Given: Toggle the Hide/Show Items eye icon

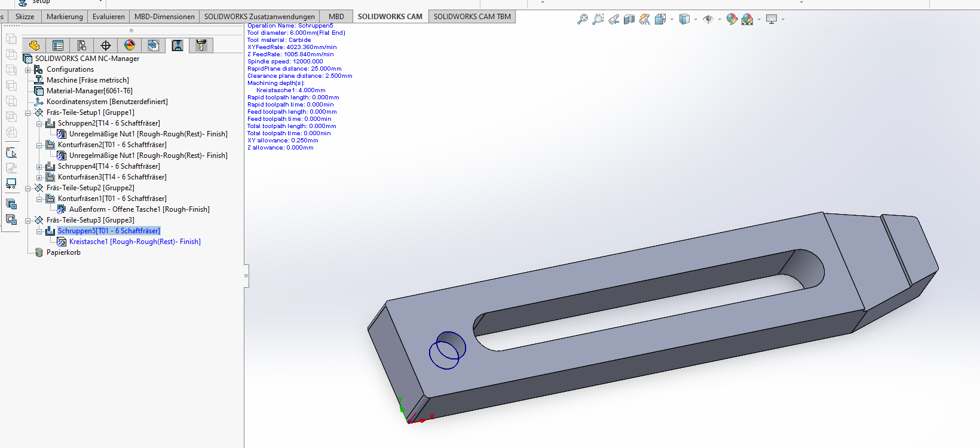Looking at the screenshot, I should 708,20.
